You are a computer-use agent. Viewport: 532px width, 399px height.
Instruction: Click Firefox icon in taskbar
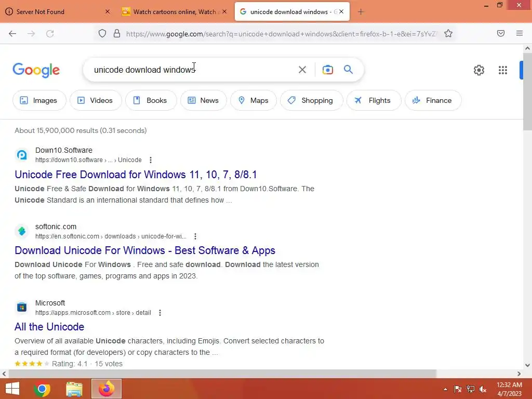(x=107, y=389)
